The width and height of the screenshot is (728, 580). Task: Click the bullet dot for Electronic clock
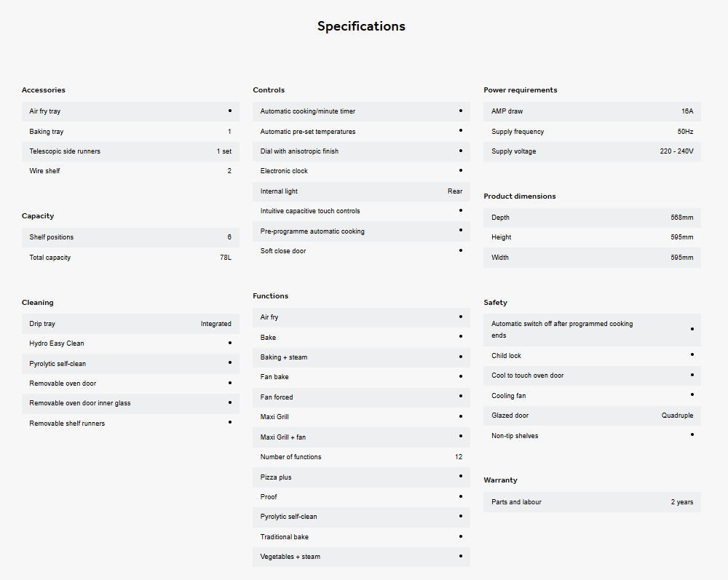click(461, 170)
